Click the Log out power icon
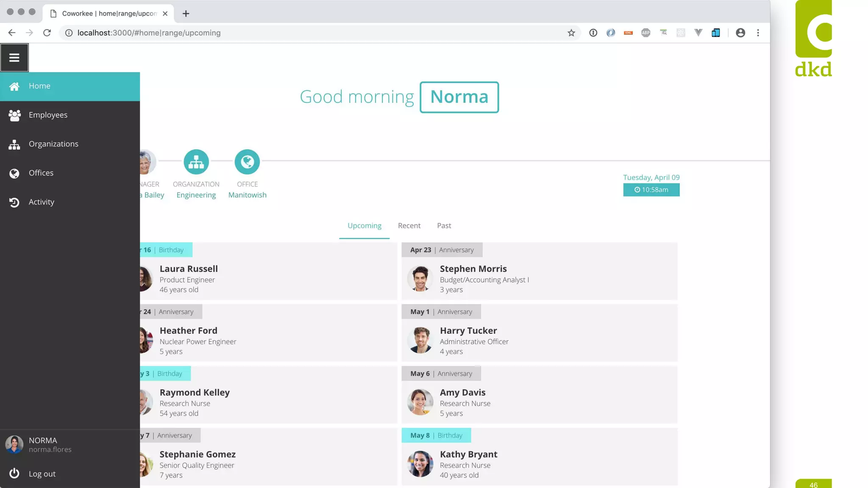868x488 pixels. click(x=14, y=473)
